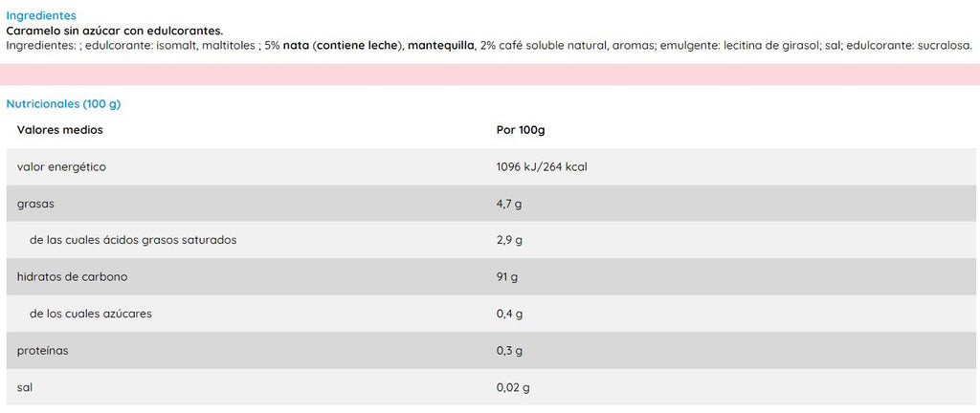This screenshot has height=413, width=980.
Task: Click the bold text Caramelo sin azúcar con edulcorantes
Action: (115, 31)
